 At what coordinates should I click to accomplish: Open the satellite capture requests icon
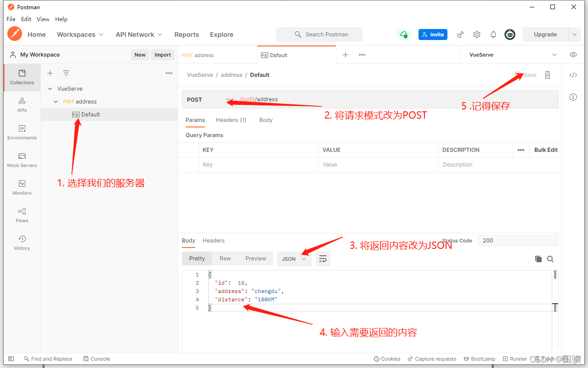pyautogui.click(x=460, y=34)
